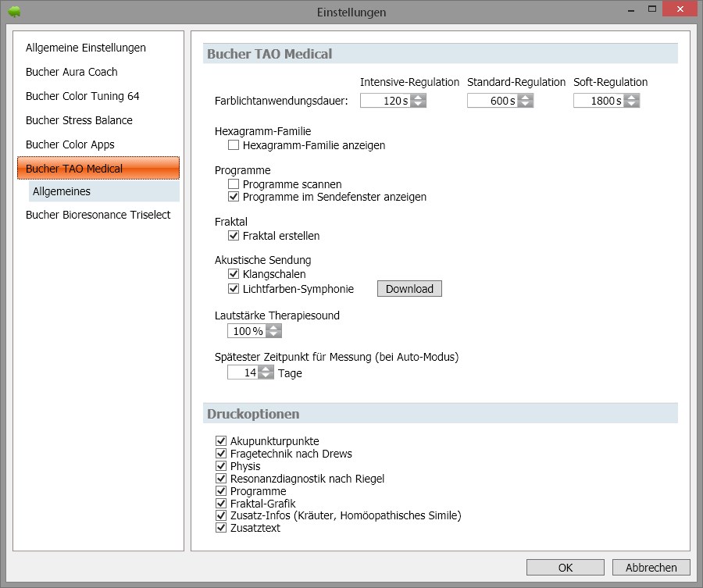Viewport: 703px width, 588px height.
Task: Uncheck Resonanzdiagnostik nach Riegel
Action: pyautogui.click(x=220, y=478)
